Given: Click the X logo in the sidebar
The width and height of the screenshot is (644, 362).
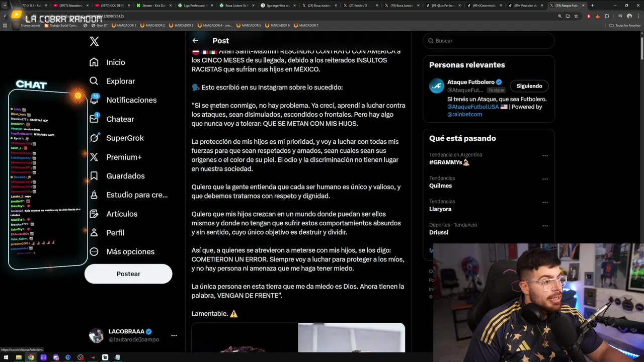Looking at the screenshot, I should tap(94, 41).
